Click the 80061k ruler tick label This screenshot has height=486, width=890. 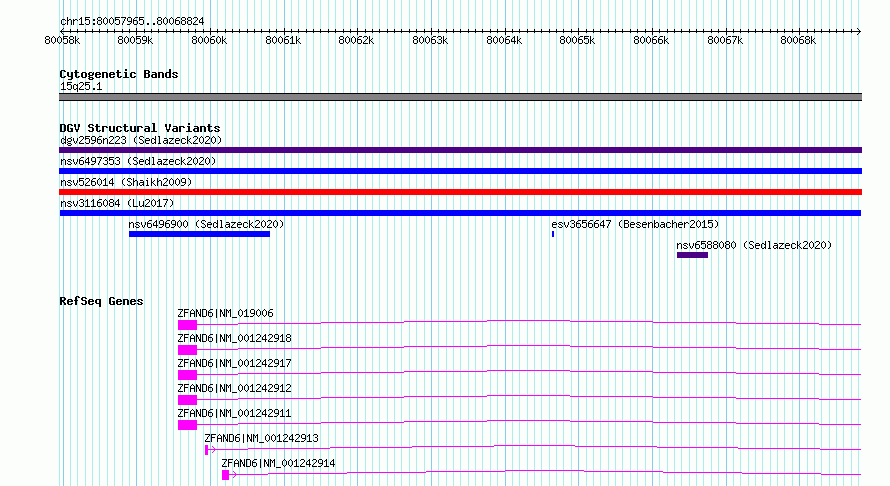283,40
